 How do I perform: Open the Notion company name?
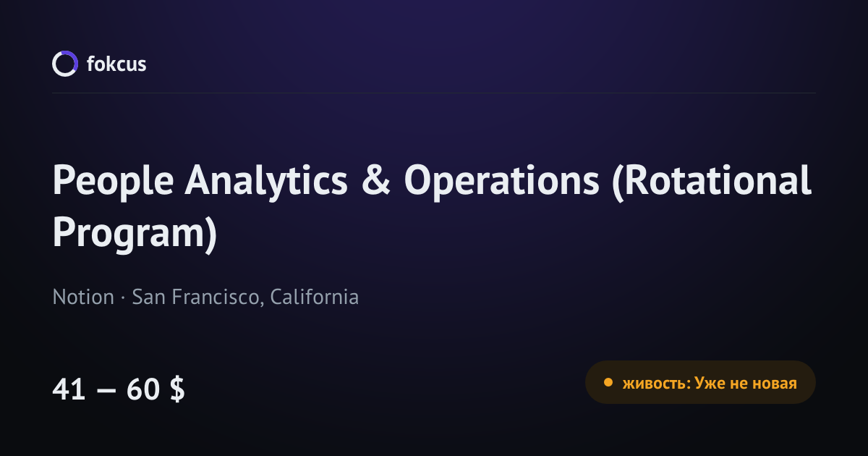(x=83, y=297)
